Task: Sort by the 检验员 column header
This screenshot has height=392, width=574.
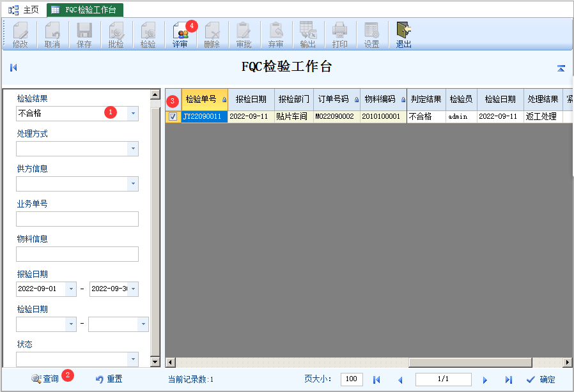Action: (x=462, y=100)
